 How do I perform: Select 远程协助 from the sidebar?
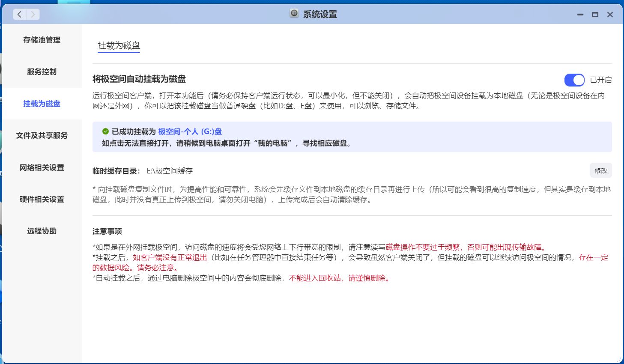click(41, 231)
